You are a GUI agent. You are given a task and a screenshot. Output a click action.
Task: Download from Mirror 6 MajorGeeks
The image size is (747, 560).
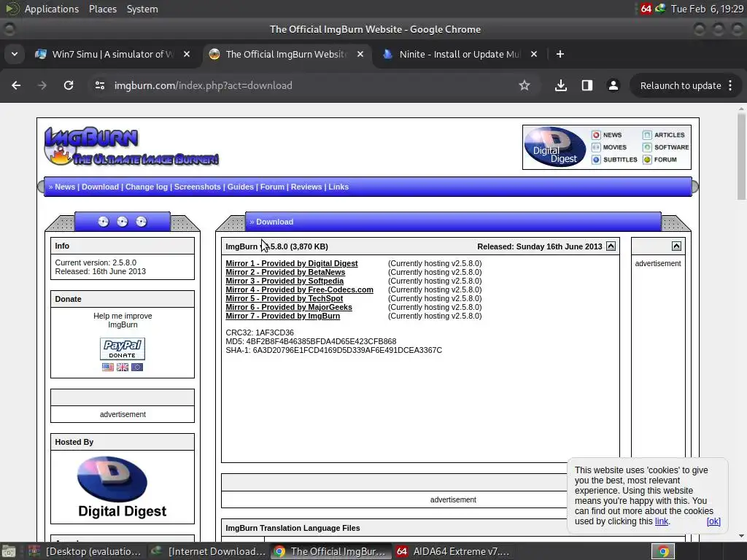[289, 307]
